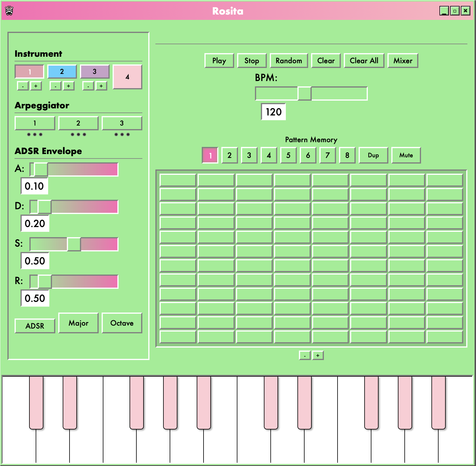
Task: Select the pink instrument 4 pad
Action: pos(127,77)
